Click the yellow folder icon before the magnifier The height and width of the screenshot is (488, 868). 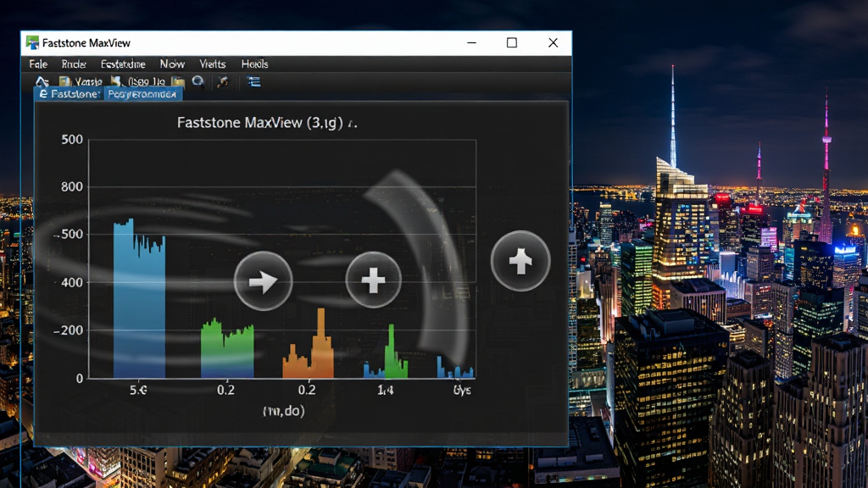(178, 82)
